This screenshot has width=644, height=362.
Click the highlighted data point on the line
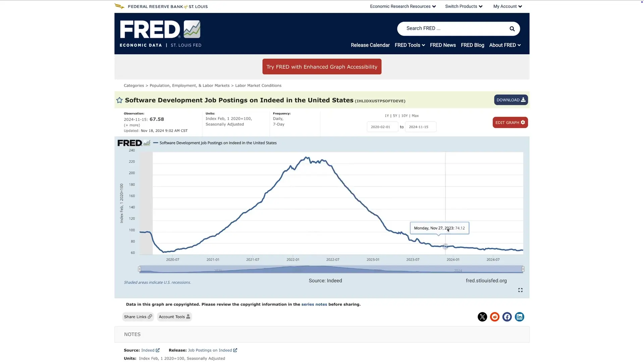click(x=445, y=247)
